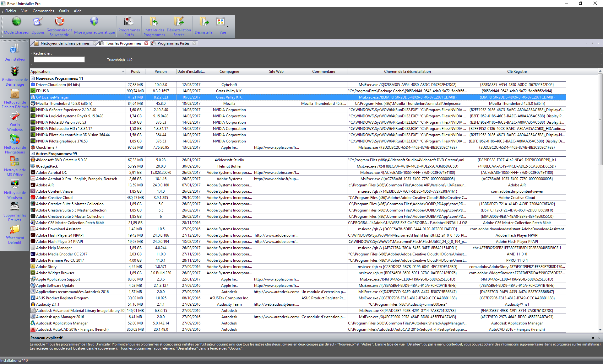Open the Aide menu

pyautogui.click(x=78, y=11)
